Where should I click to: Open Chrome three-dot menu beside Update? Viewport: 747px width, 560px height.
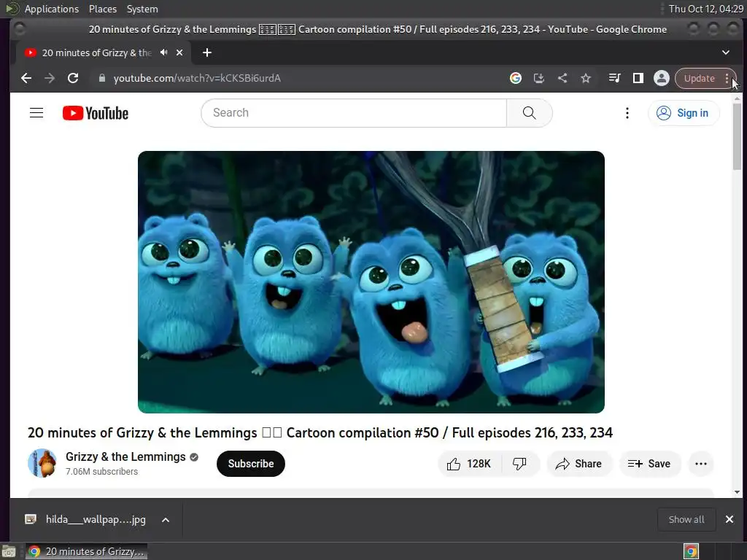click(x=727, y=78)
